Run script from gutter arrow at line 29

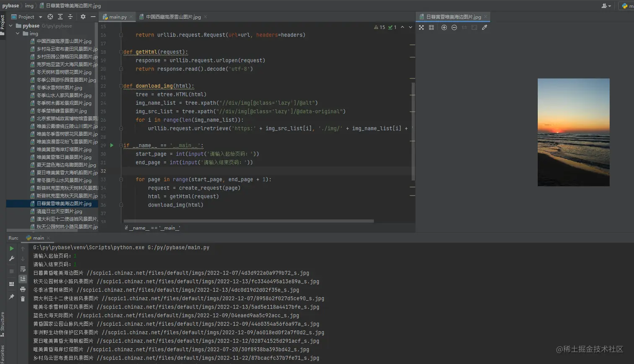[112, 145]
